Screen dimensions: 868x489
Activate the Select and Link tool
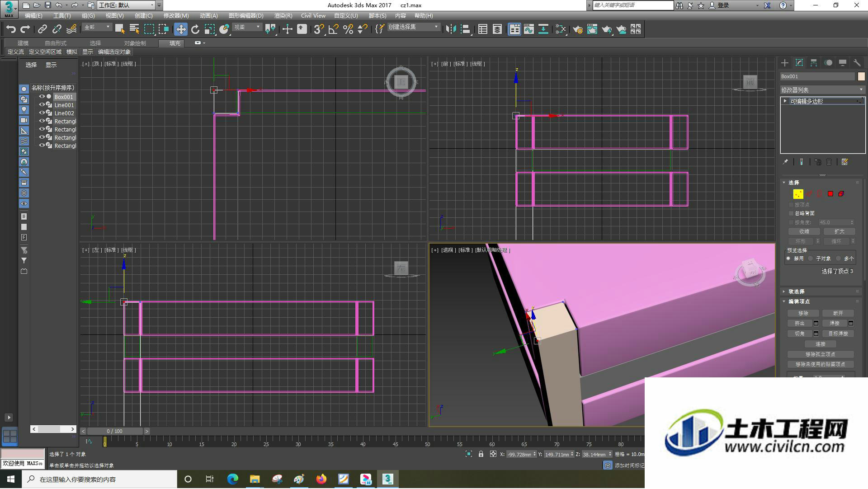pos(42,29)
